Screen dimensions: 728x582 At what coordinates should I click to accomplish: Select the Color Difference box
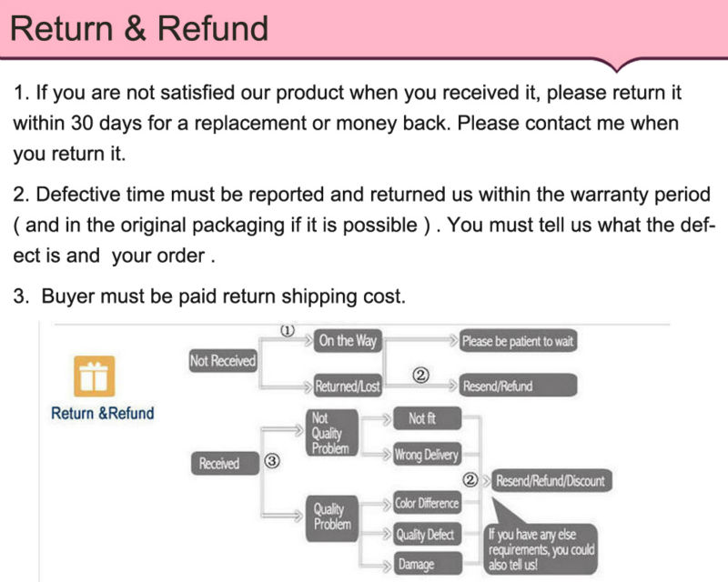[426, 503]
